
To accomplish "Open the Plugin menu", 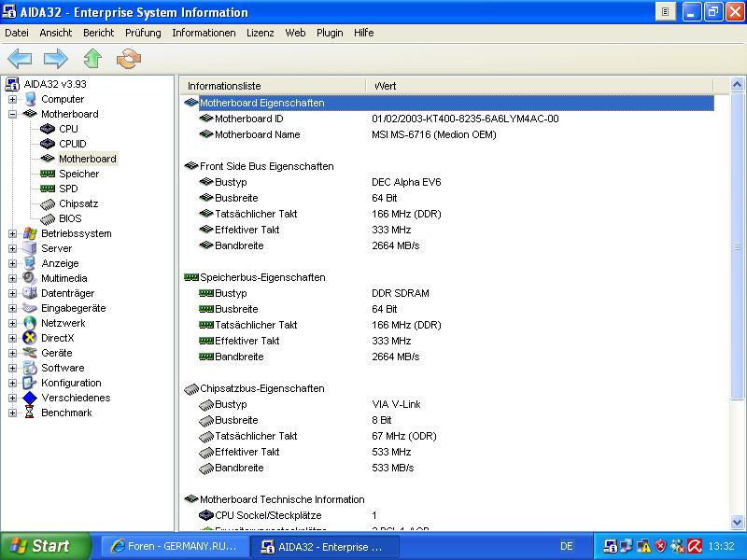I will click(x=330, y=33).
